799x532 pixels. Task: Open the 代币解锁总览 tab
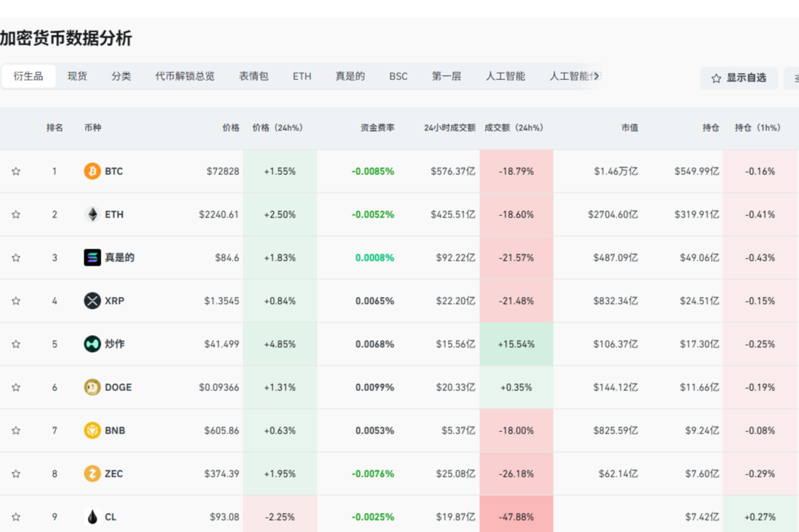pyautogui.click(x=184, y=77)
